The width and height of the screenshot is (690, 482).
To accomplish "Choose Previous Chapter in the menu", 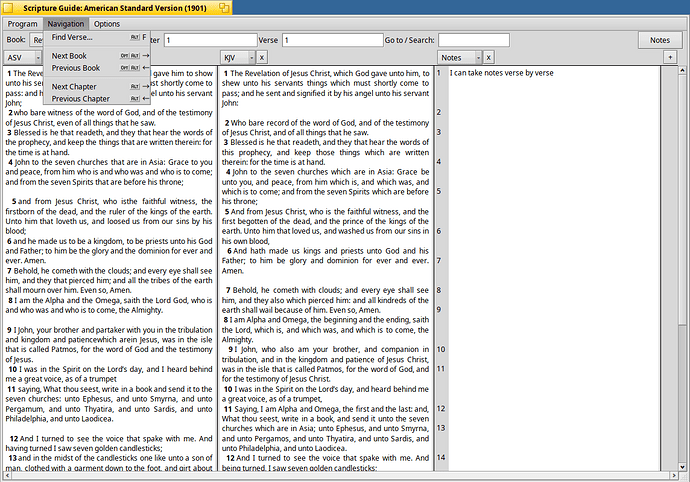I will (99, 99).
